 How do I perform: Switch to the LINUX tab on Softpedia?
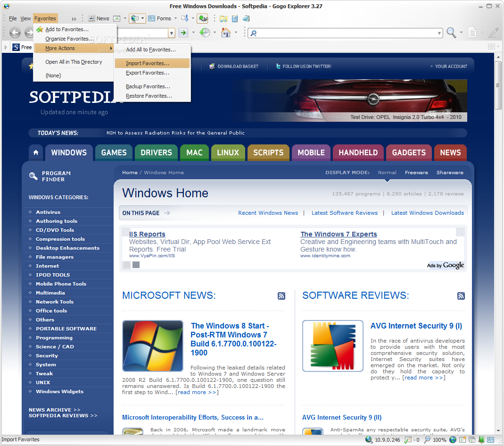pos(228,152)
